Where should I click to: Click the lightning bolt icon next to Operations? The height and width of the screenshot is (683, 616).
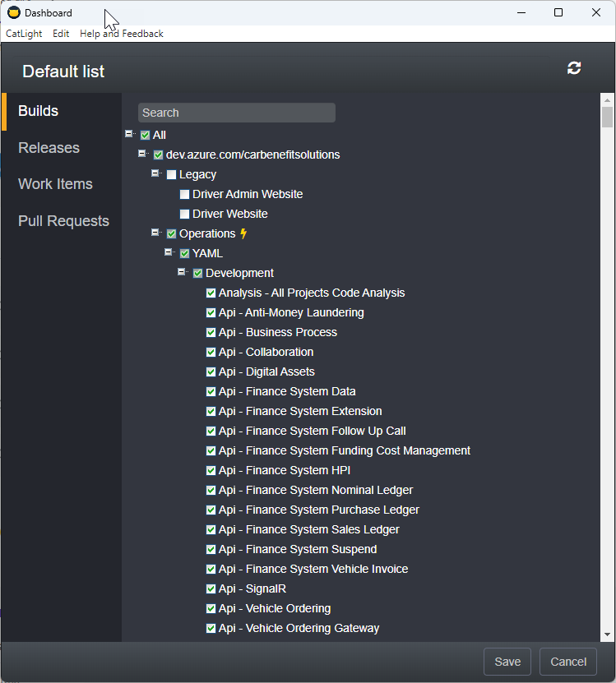pos(243,233)
